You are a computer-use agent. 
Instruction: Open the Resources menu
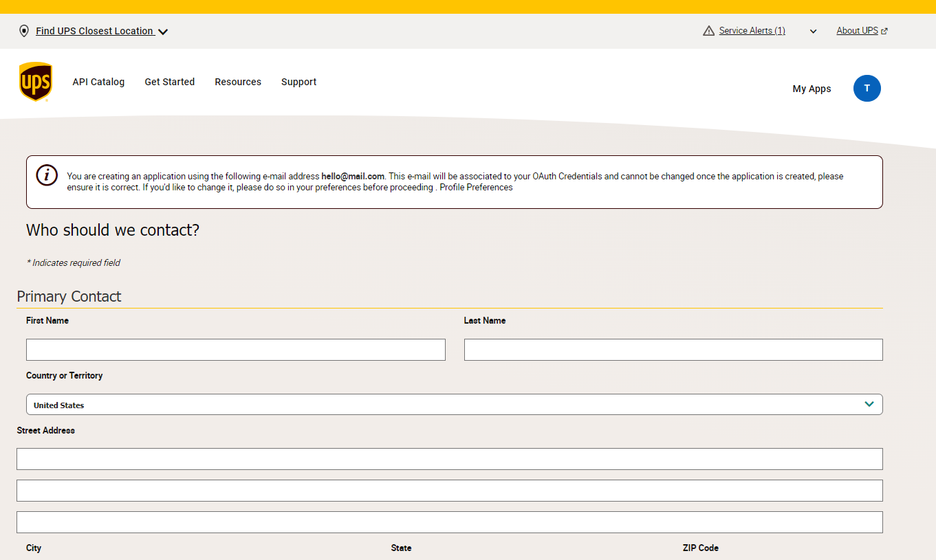237,82
